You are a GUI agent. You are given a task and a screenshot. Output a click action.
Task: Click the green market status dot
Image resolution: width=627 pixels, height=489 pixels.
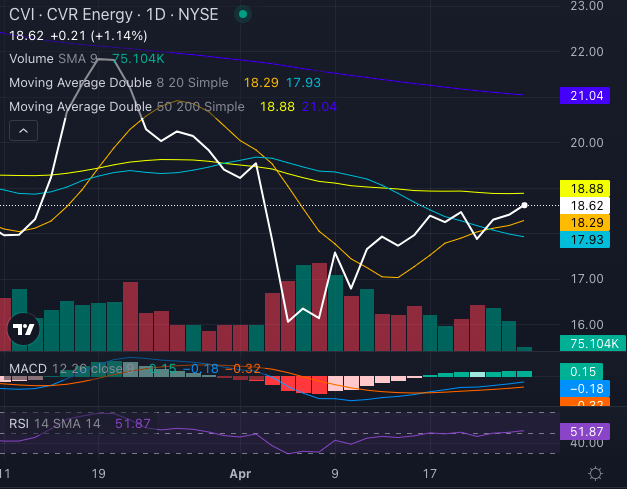pyautogui.click(x=245, y=16)
